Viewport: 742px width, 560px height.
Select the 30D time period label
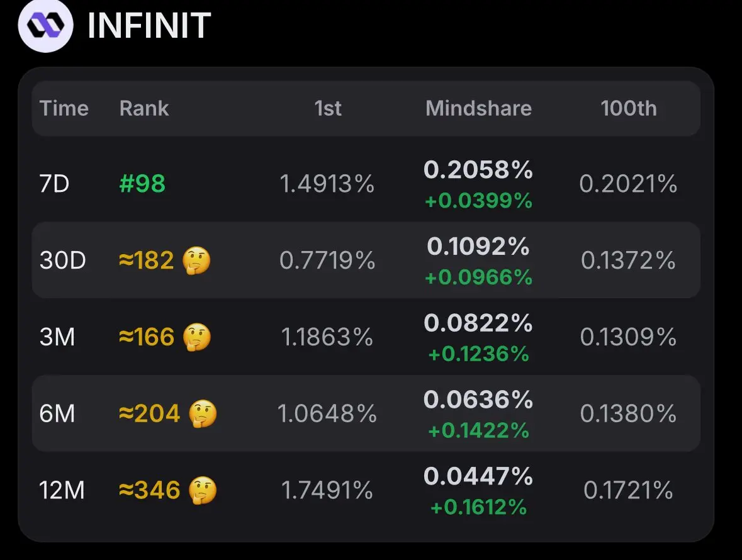click(x=62, y=260)
